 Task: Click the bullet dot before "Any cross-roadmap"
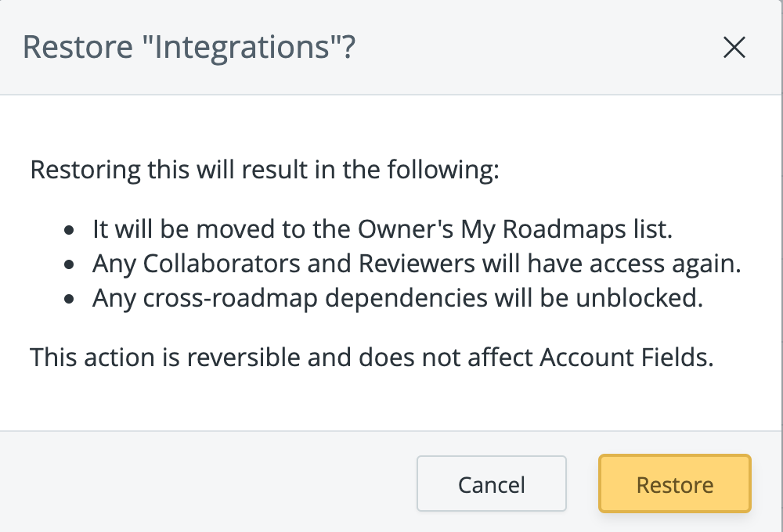[x=70, y=300]
